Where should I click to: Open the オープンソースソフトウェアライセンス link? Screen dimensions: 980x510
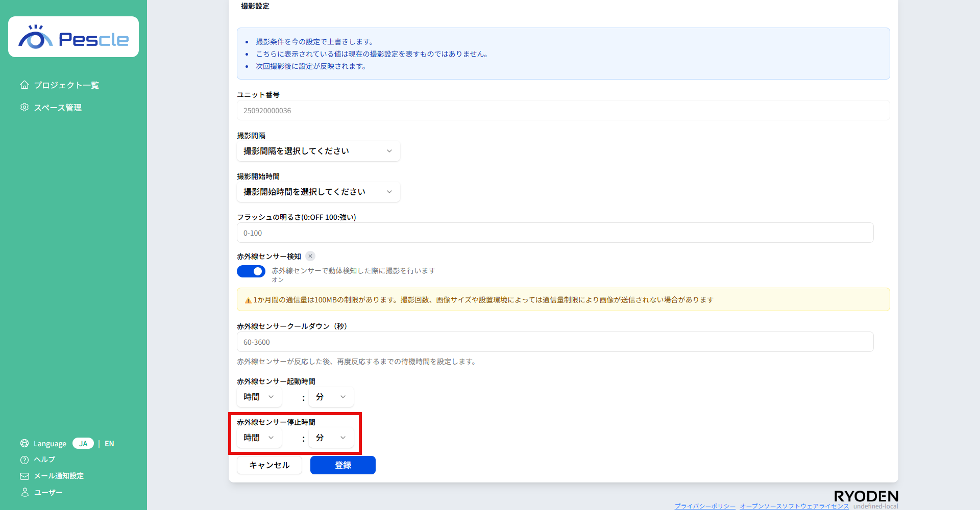795,506
